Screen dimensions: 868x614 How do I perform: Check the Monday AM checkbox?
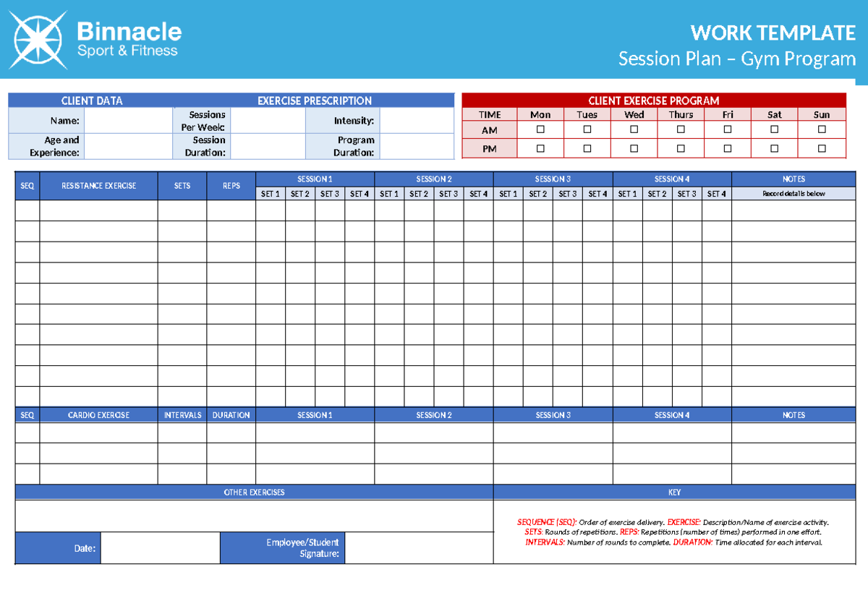(540, 129)
